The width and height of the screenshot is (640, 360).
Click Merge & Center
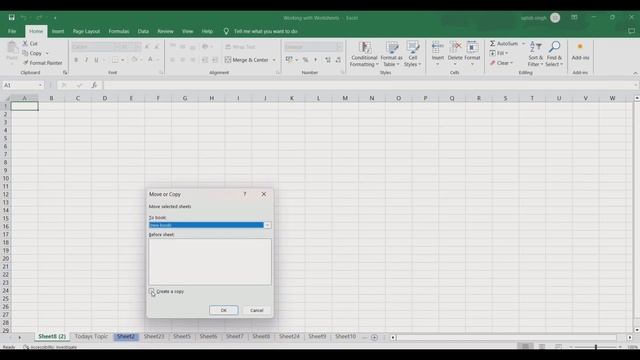pyautogui.click(x=247, y=60)
